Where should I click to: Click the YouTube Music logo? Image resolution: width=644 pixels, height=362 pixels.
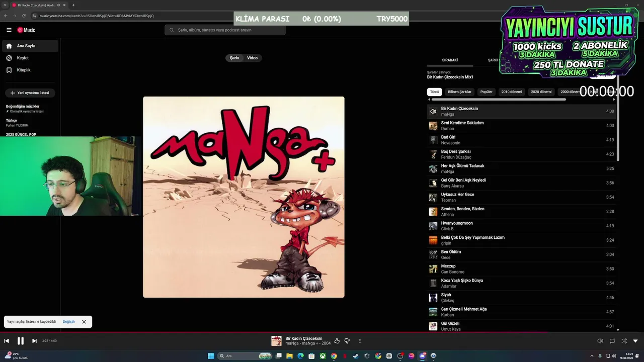26,30
